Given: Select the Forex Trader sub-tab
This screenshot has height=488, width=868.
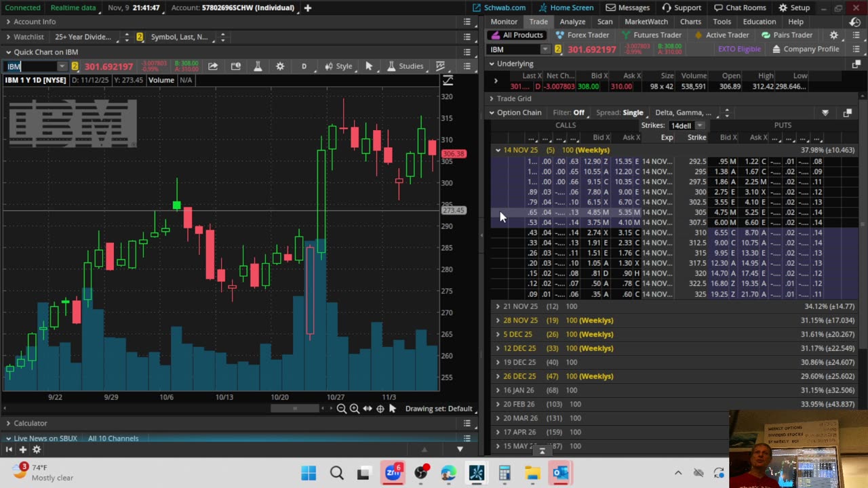Looking at the screenshot, I should coord(583,35).
